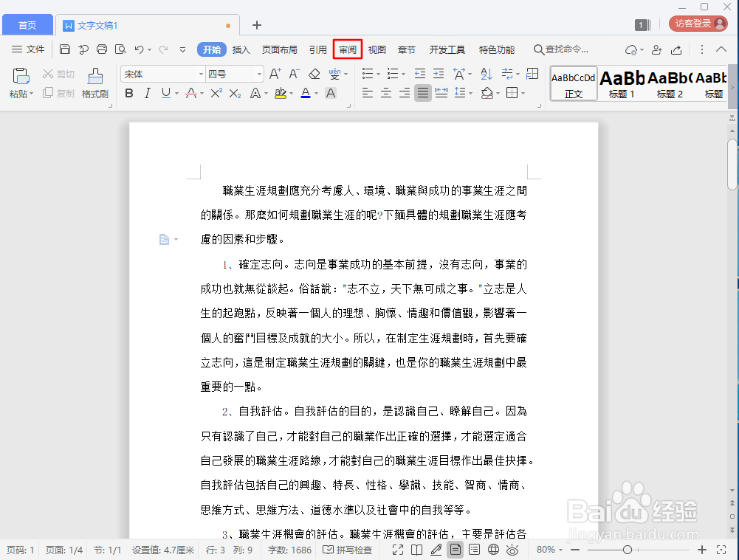Click the vertical scrollbar thumb
This screenshot has width=739, height=560.
pyautogui.click(x=732, y=165)
